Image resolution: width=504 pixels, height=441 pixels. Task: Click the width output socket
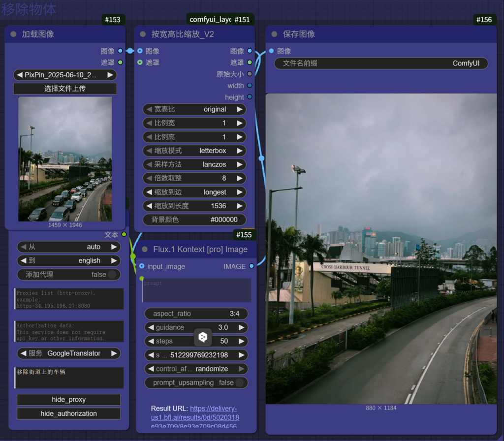pyautogui.click(x=250, y=86)
